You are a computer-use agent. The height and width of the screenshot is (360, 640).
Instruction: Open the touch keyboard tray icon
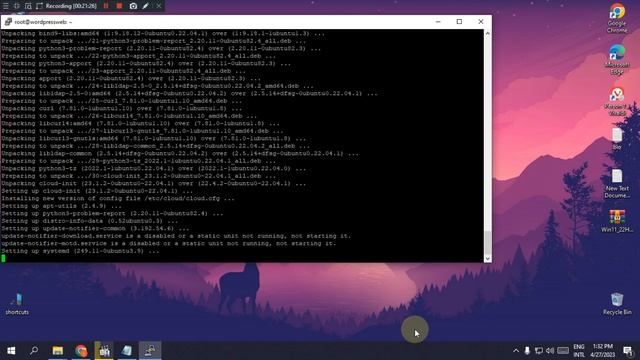tap(563, 351)
